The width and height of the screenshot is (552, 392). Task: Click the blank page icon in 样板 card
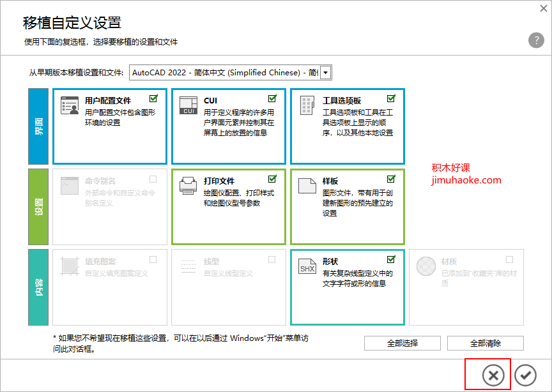click(x=307, y=185)
